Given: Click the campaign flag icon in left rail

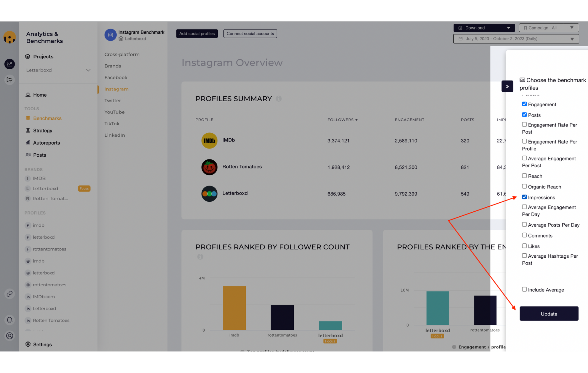Looking at the screenshot, I should point(10,80).
